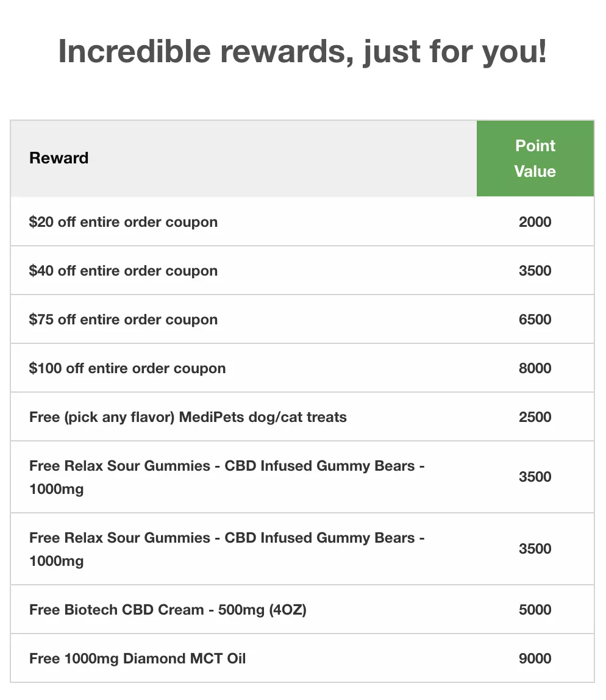Click the 9000 point value
606x700 pixels.
coord(535,659)
